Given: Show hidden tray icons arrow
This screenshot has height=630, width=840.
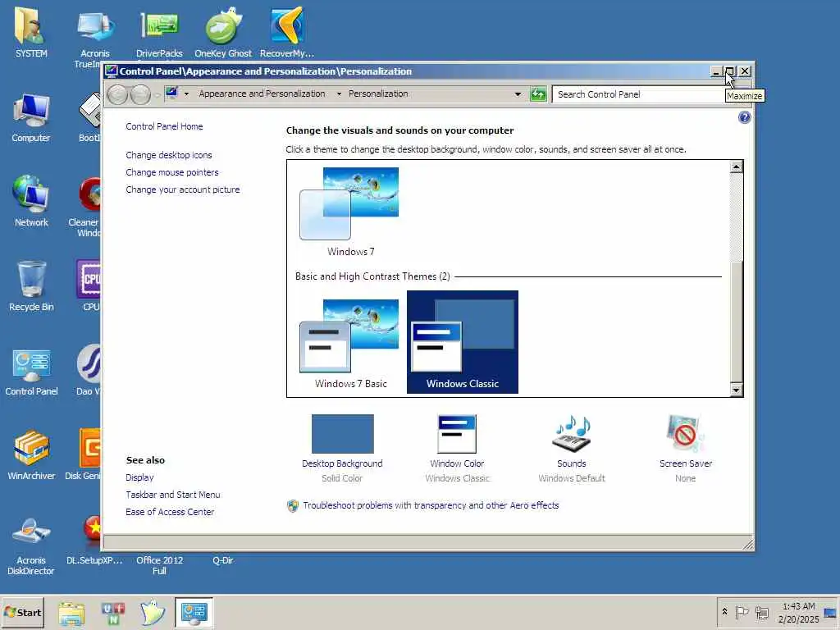Looking at the screenshot, I should pos(724,612).
